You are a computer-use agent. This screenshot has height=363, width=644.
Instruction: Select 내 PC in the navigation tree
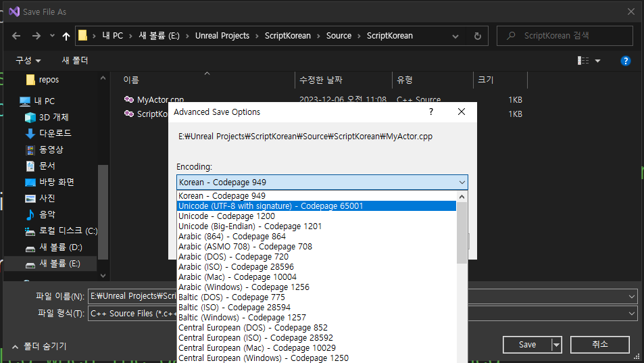tap(44, 101)
